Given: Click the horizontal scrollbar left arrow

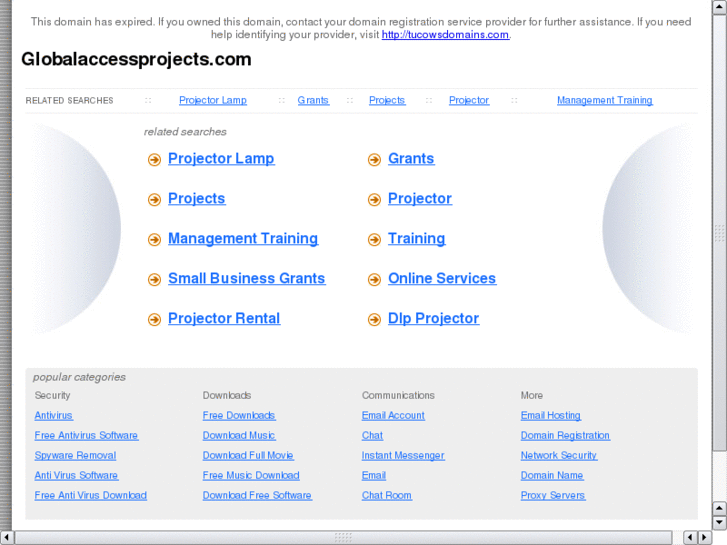Looking at the screenshot, I should (x=7, y=538).
